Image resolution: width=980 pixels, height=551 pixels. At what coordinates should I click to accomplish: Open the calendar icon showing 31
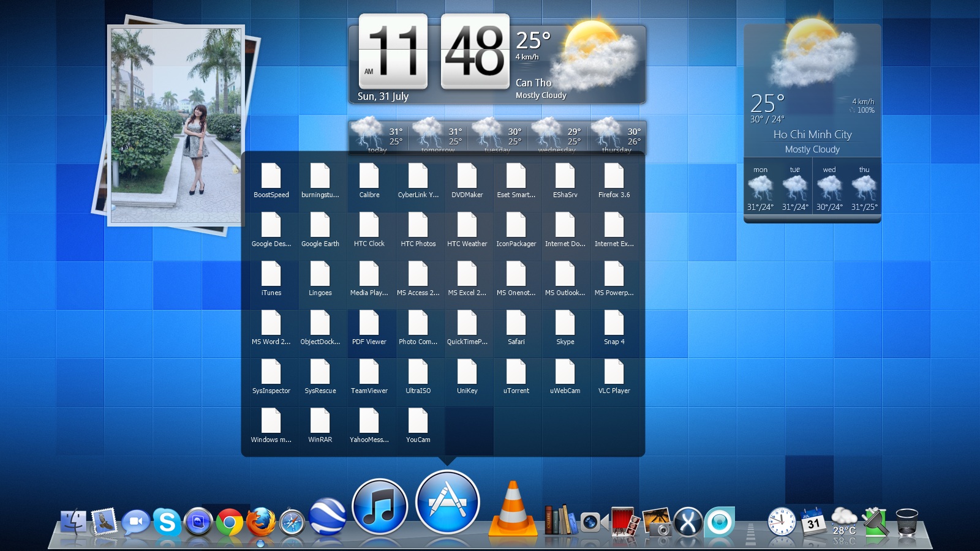[x=813, y=522]
